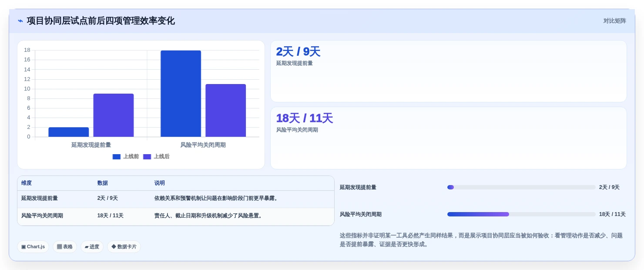Screen dimensions: 644x270
Task: Click the 风险平均关闭周期 caption in the second data card
Action: [x=297, y=130]
